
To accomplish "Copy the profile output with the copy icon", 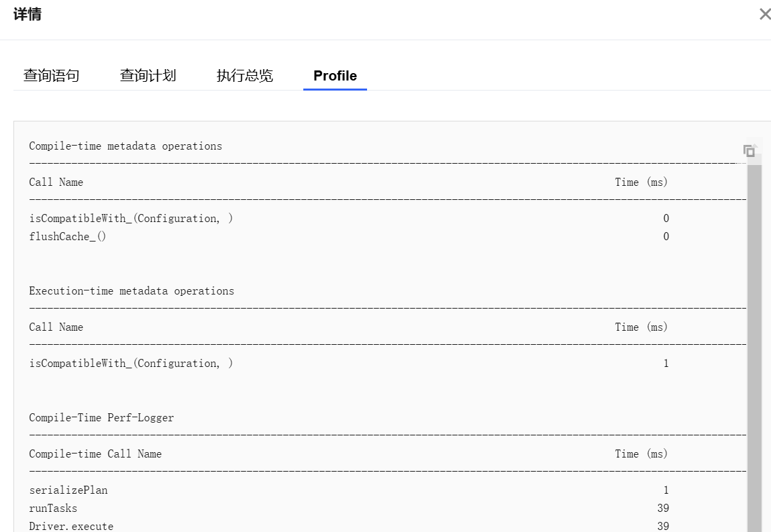I will [749, 151].
